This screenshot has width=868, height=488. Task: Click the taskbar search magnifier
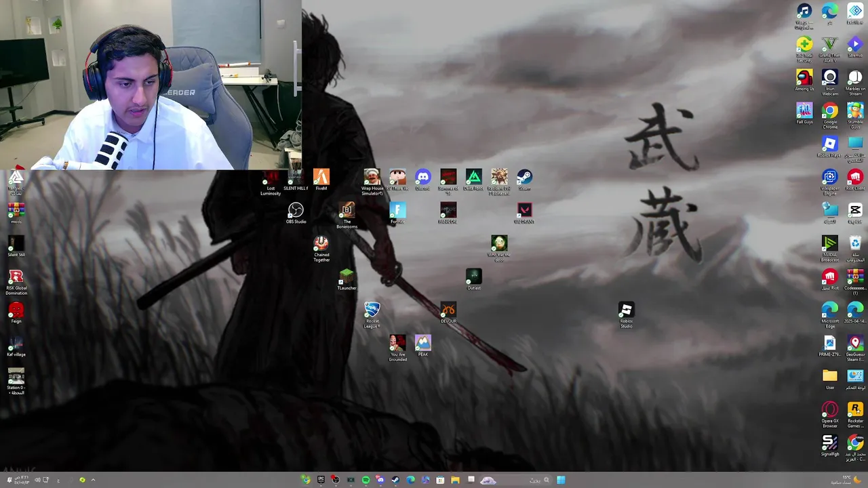[x=546, y=480]
